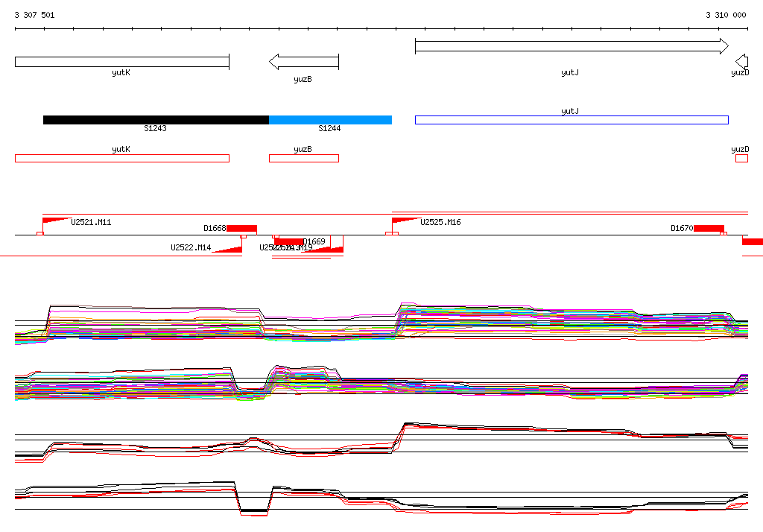The width and height of the screenshot is (763, 532).
Task: Click the D1669 label text
Action: (314, 242)
